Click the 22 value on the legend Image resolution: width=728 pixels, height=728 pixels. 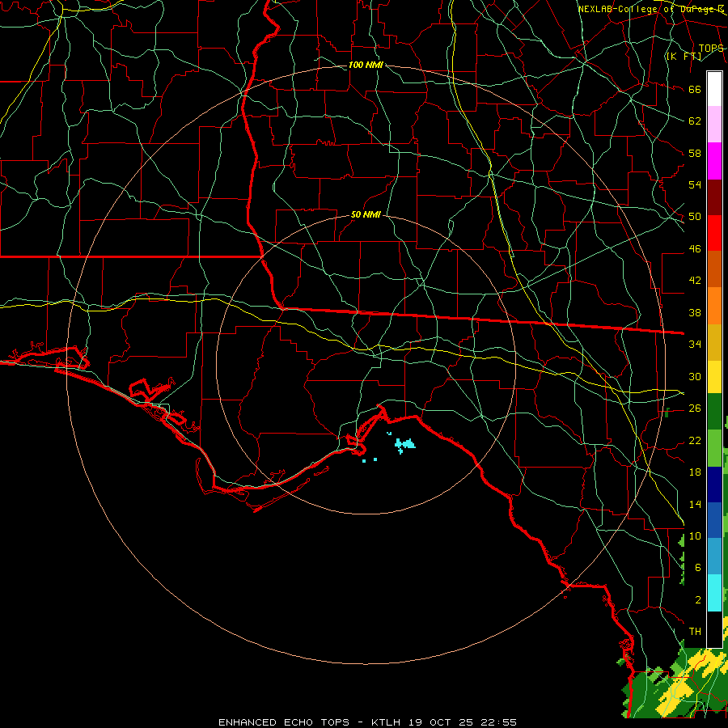tap(695, 440)
